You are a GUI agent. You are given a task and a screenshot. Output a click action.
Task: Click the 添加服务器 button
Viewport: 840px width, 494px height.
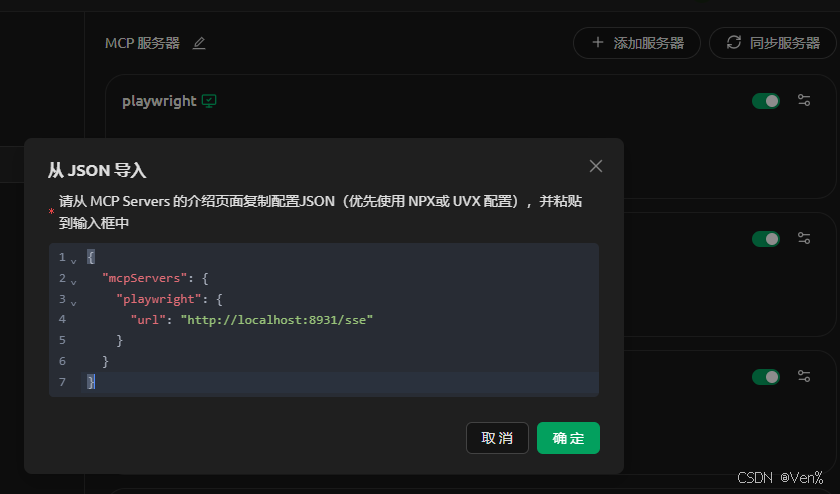637,43
